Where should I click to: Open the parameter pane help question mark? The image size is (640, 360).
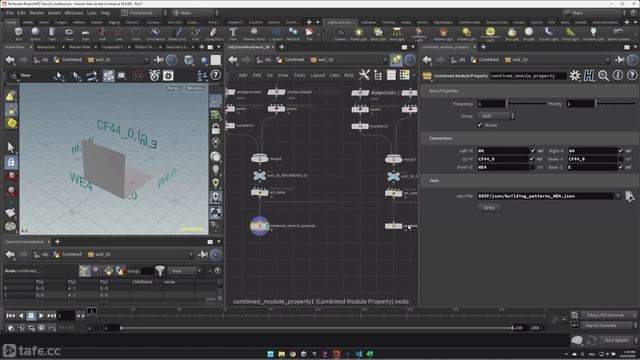(632, 76)
